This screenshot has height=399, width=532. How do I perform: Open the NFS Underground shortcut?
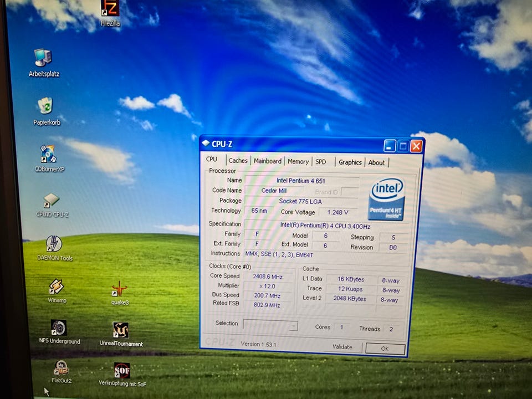59,332
